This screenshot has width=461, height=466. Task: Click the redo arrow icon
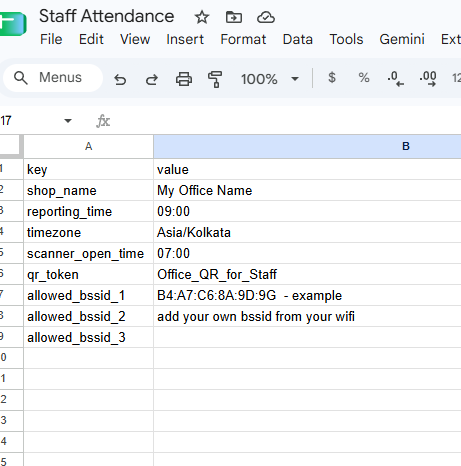click(x=152, y=79)
